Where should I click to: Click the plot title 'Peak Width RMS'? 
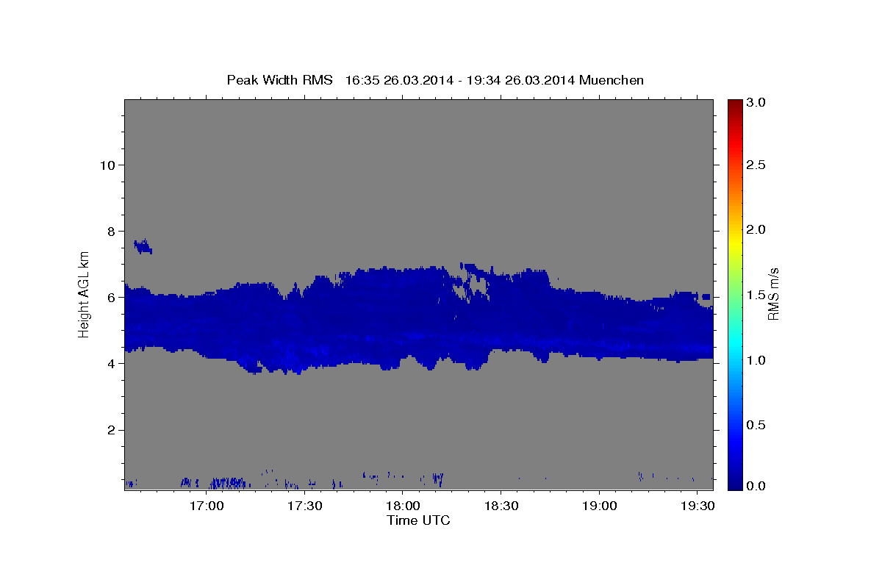tap(280, 80)
